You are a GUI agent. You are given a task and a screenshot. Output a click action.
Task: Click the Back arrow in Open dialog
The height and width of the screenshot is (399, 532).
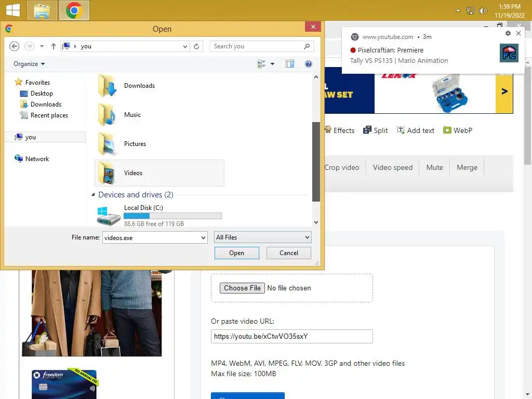pos(14,46)
